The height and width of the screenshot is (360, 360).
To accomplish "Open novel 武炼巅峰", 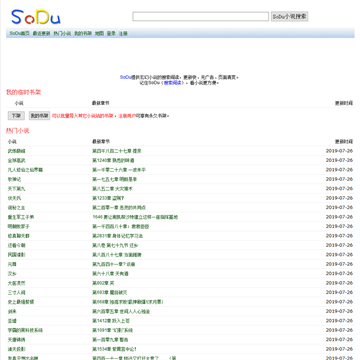I will tap(17, 151).
